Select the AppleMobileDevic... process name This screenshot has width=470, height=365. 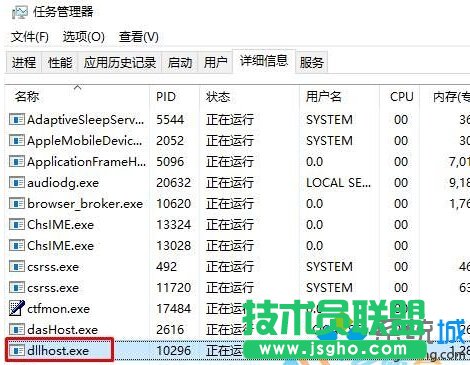[85, 141]
